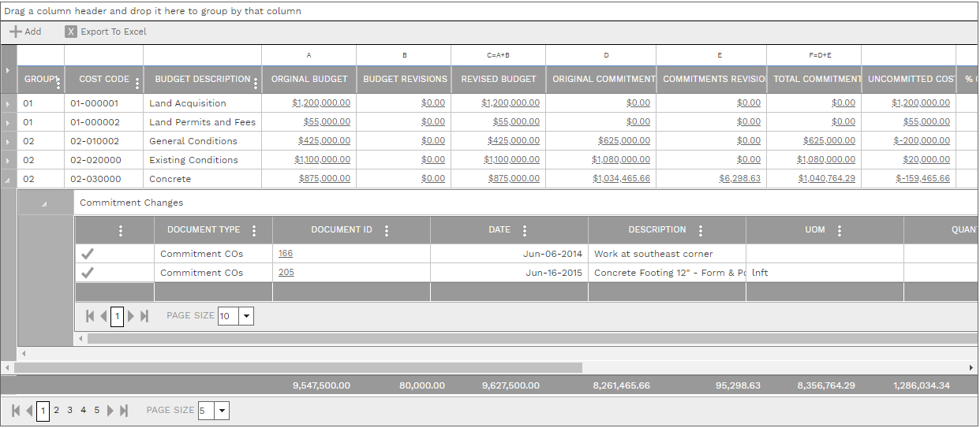Open document ID 166 link
Screen dimensions: 980x428
point(285,254)
